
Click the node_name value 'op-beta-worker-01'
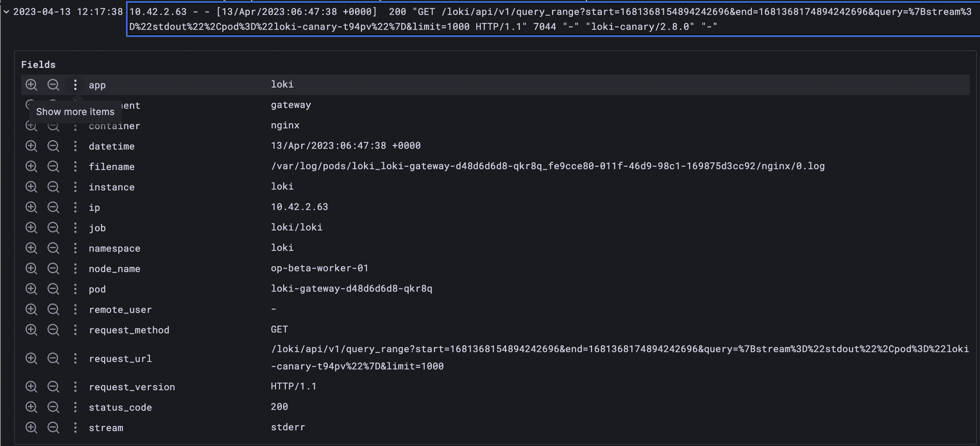tap(320, 268)
